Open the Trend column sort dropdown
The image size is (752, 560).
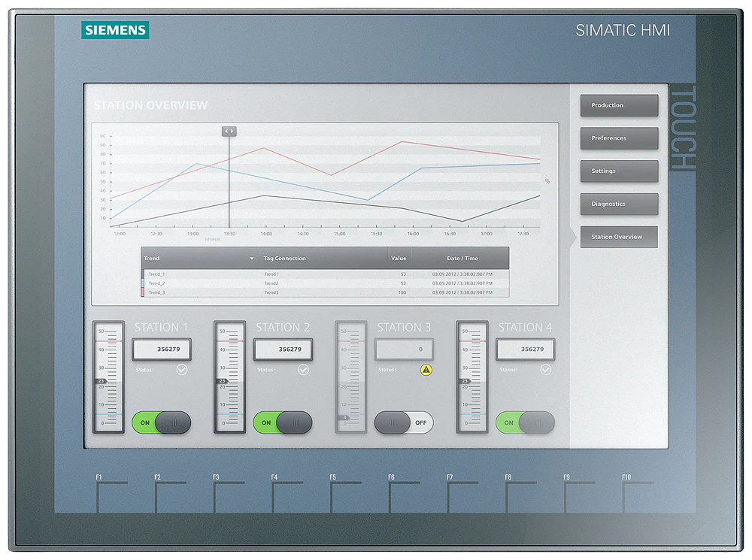coord(253,259)
